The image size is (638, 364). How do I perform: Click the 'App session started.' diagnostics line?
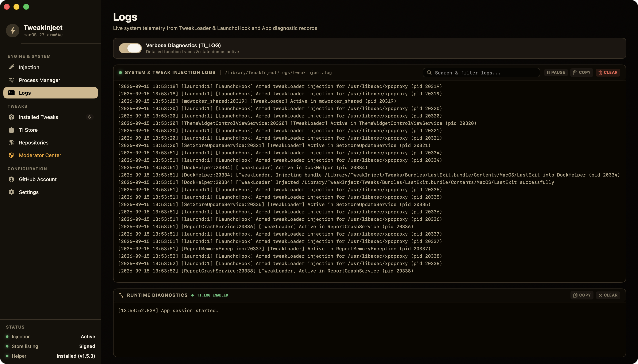click(x=168, y=310)
